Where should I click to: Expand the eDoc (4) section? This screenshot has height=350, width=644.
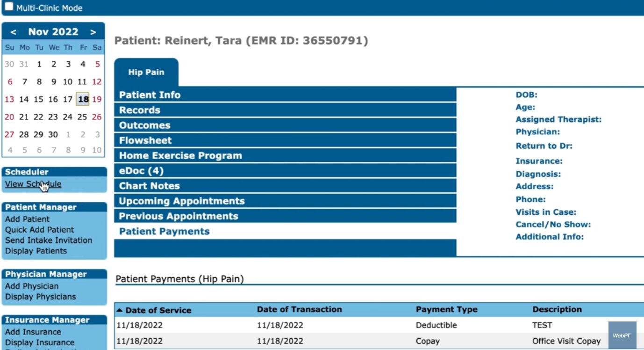(141, 171)
